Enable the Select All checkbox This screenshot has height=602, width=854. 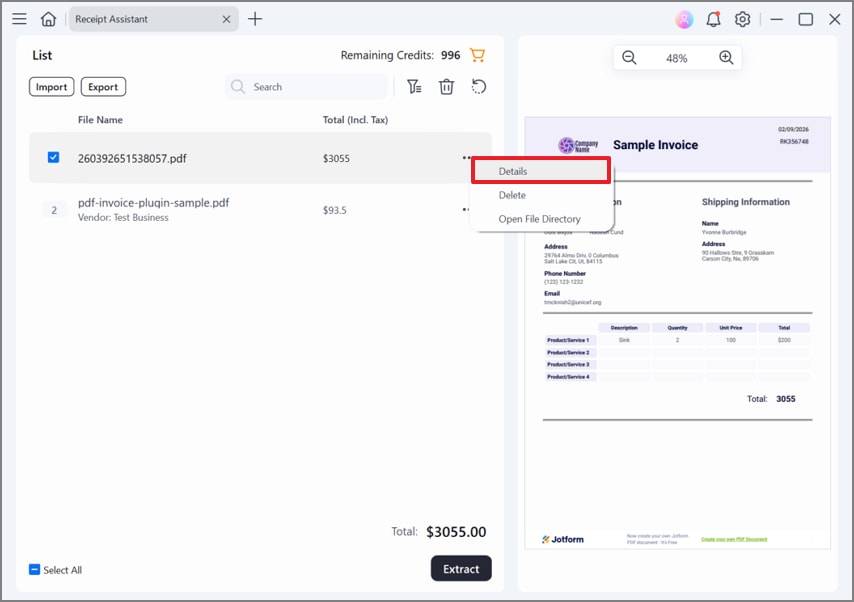[33, 570]
